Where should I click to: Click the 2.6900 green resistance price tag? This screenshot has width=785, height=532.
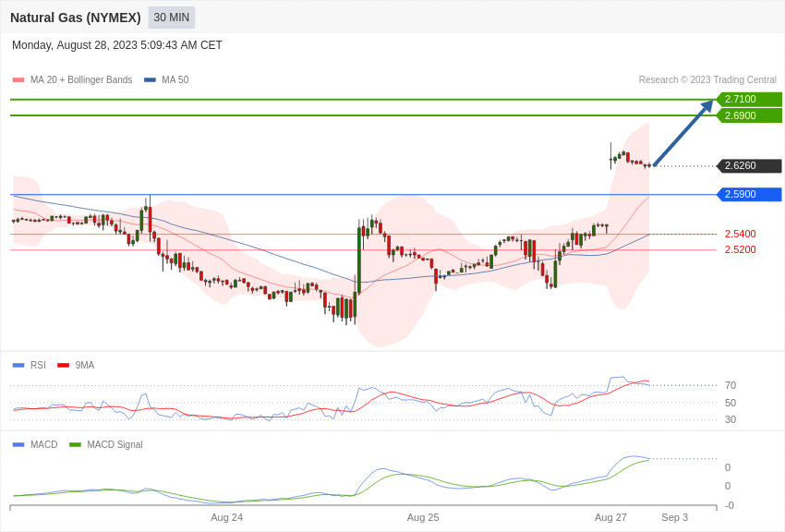point(749,115)
